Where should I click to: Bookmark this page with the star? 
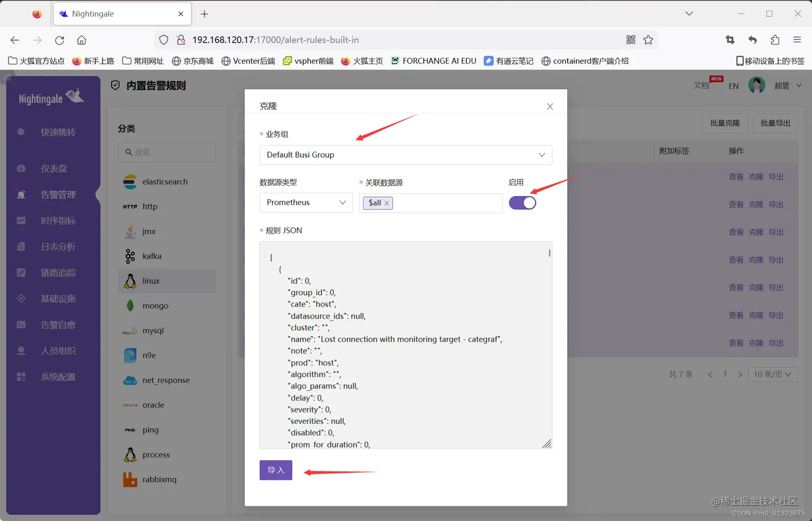(648, 40)
